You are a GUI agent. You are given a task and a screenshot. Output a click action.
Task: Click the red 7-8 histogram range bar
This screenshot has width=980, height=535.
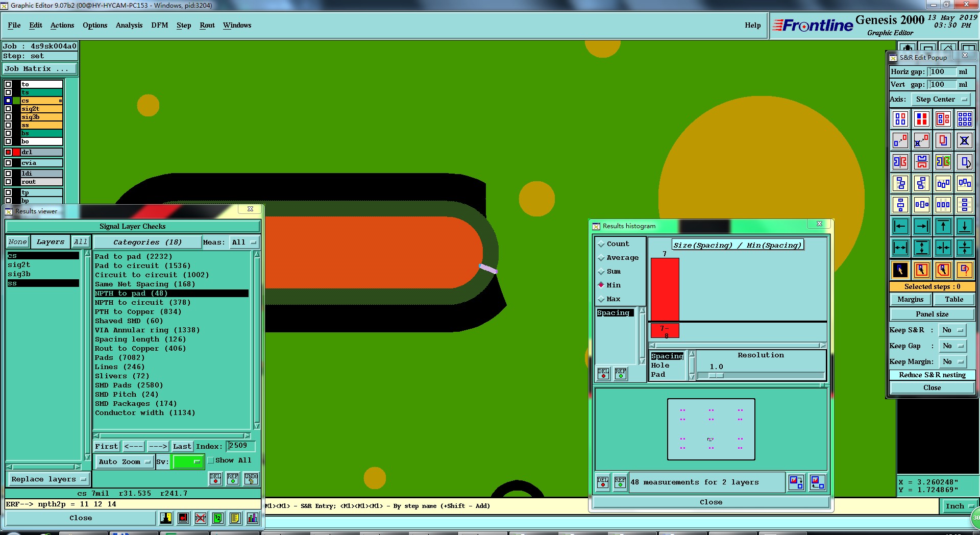(x=665, y=331)
